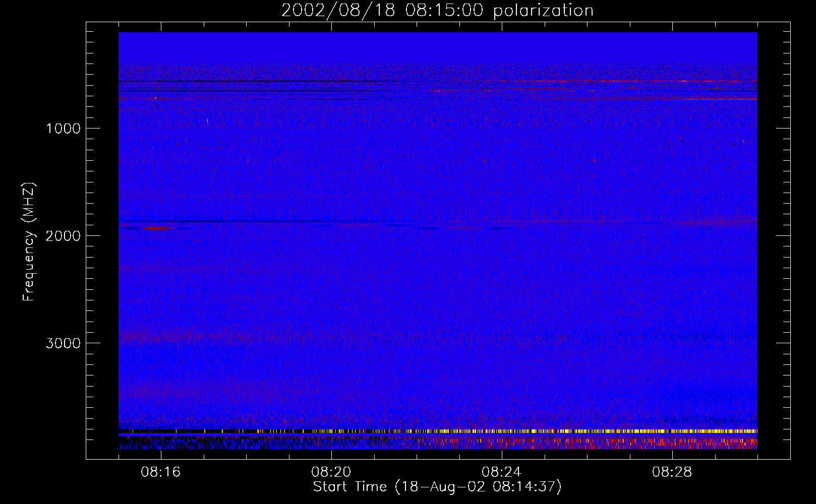This screenshot has width=816, height=504.
Task: Click the '08:24' time tick label
Action: pos(501,472)
